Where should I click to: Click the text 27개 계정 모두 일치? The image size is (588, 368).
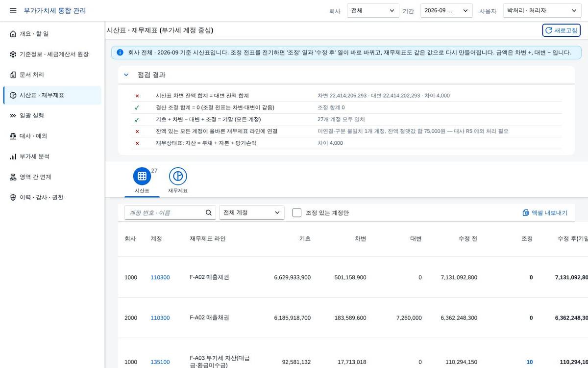(x=341, y=119)
